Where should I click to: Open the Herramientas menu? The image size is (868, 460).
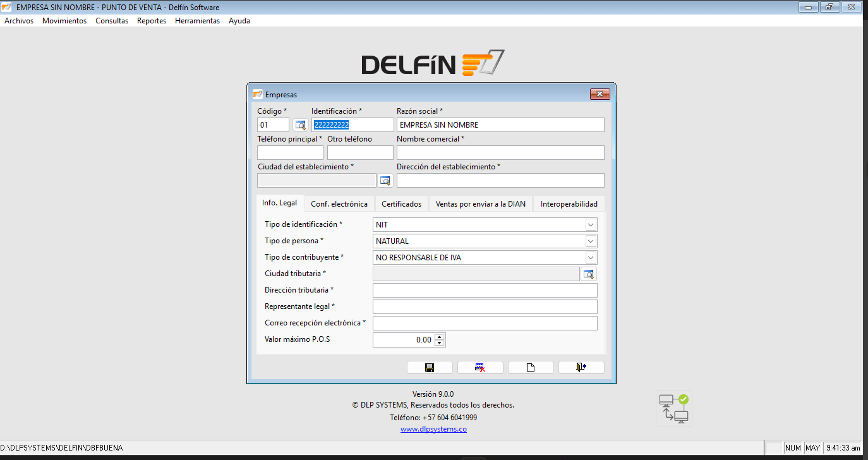[197, 21]
